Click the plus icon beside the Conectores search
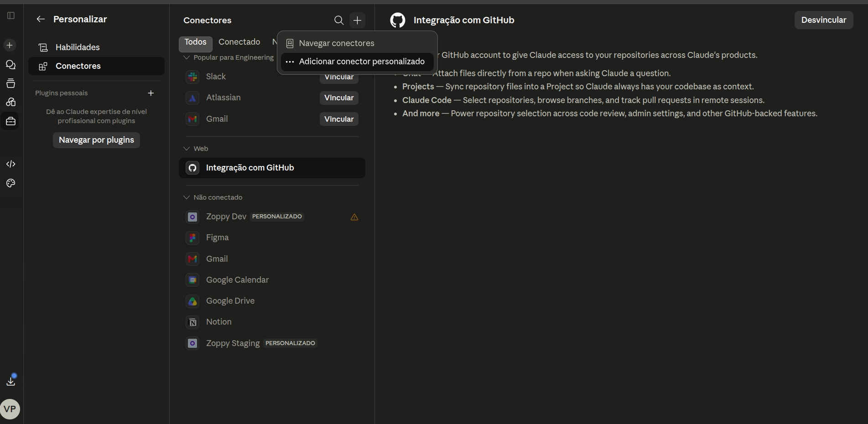This screenshot has height=424, width=868. click(358, 20)
